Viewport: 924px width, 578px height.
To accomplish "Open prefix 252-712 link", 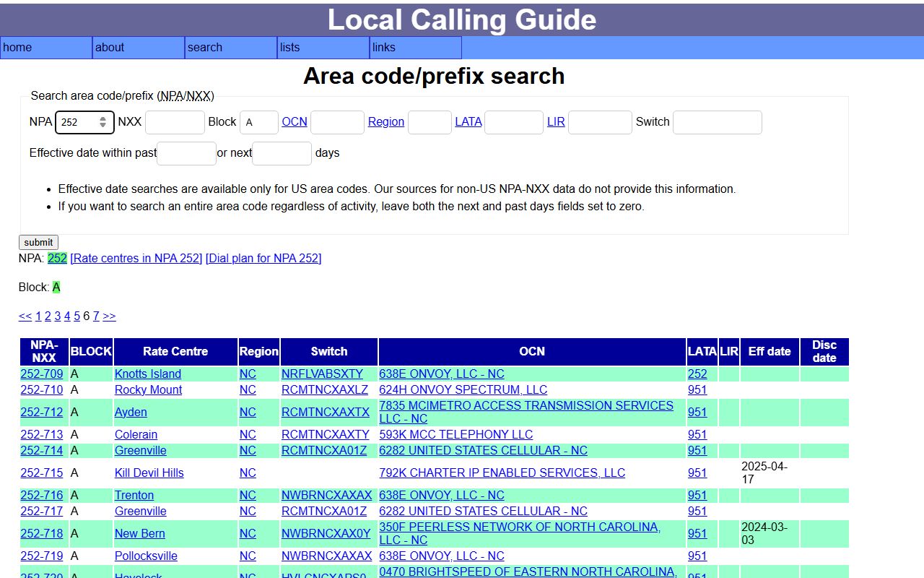I will tap(42, 413).
